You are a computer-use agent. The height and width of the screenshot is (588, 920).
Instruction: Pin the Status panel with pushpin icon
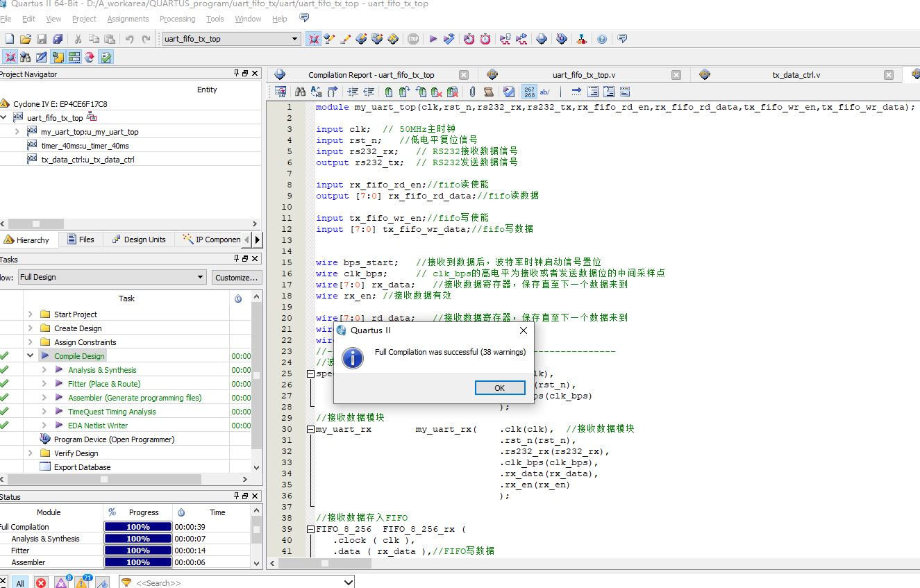pyautogui.click(x=236, y=496)
